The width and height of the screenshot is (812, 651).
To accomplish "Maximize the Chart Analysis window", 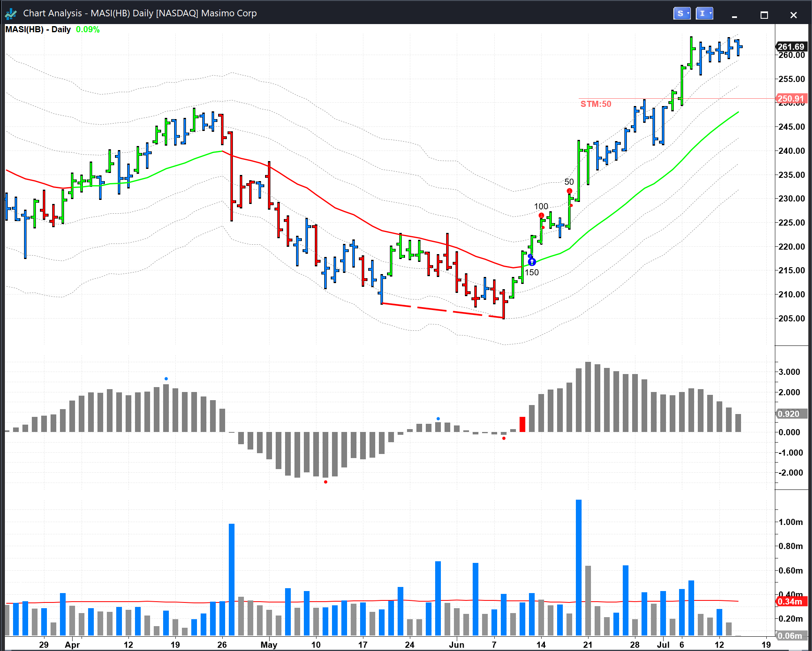I will pyautogui.click(x=764, y=15).
